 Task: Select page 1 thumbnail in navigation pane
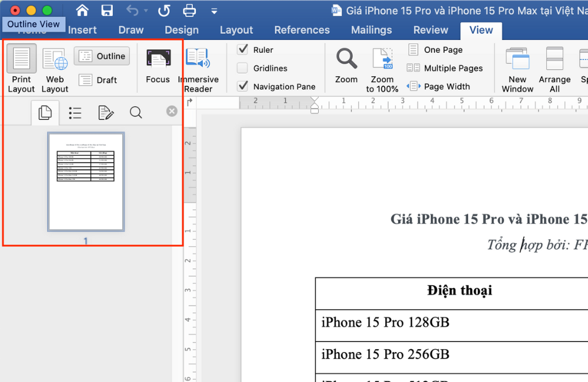(x=86, y=182)
